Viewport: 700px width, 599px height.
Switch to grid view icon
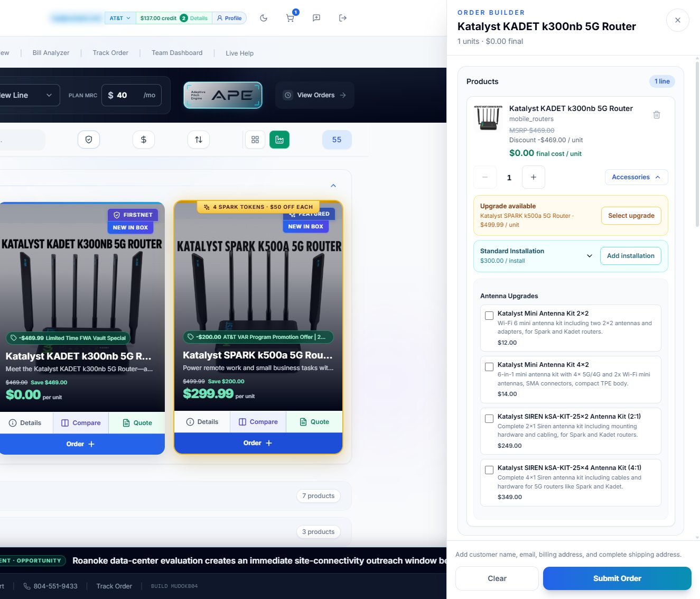(x=255, y=140)
